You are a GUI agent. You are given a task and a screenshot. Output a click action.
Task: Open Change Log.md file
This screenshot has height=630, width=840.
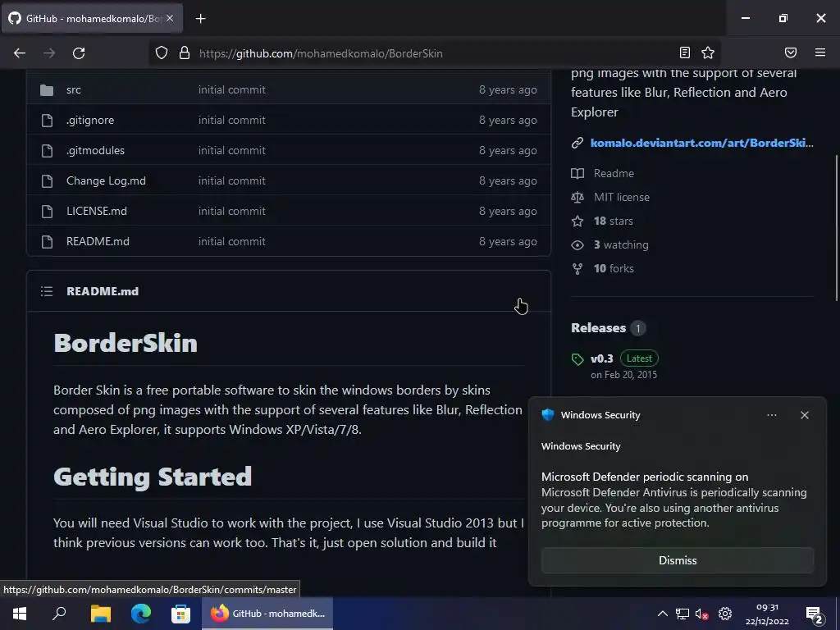tap(106, 181)
